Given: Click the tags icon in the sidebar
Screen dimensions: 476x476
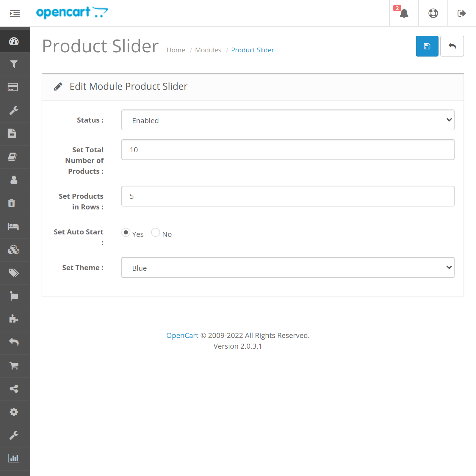Looking at the screenshot, I should (x=15, y=273).
